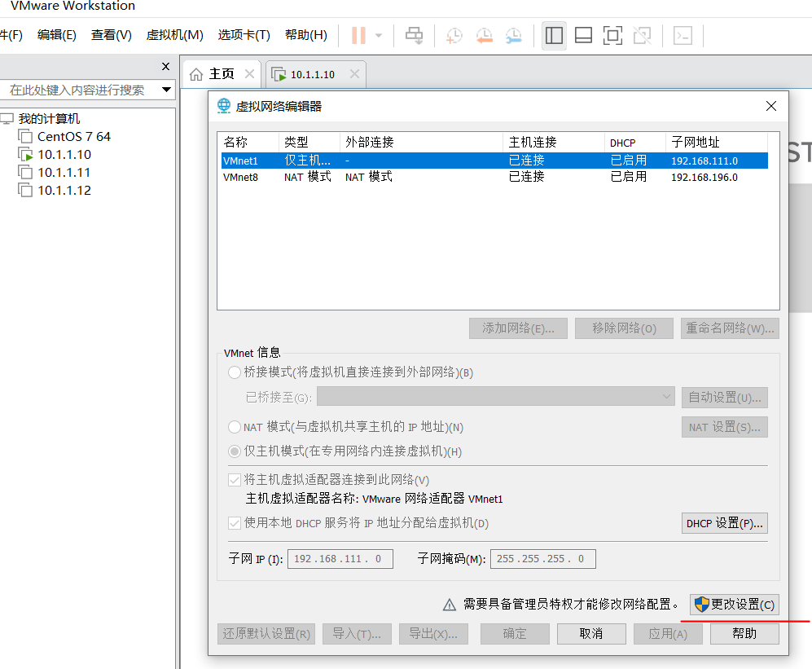Image resolution: width=812 pixels, height=669 pixels.
Task: Close the library sidebar panel
Action: (x=165, y=66)
